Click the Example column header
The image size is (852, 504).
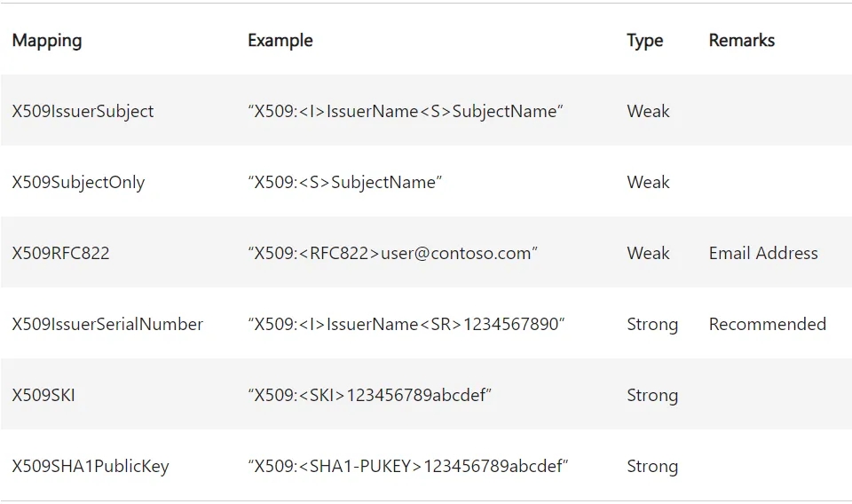pyautogui.click(x=280, y=40)
